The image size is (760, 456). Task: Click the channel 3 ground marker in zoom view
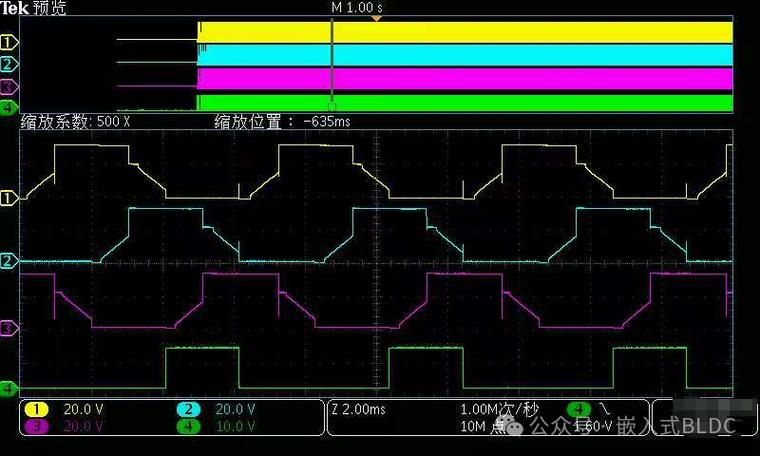(x=9, y=328)
